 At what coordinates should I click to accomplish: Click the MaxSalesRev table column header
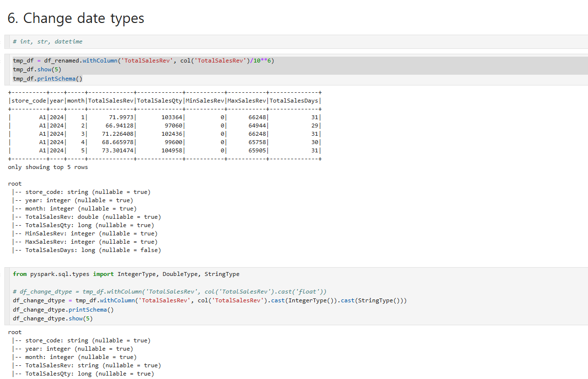[247, 101]
